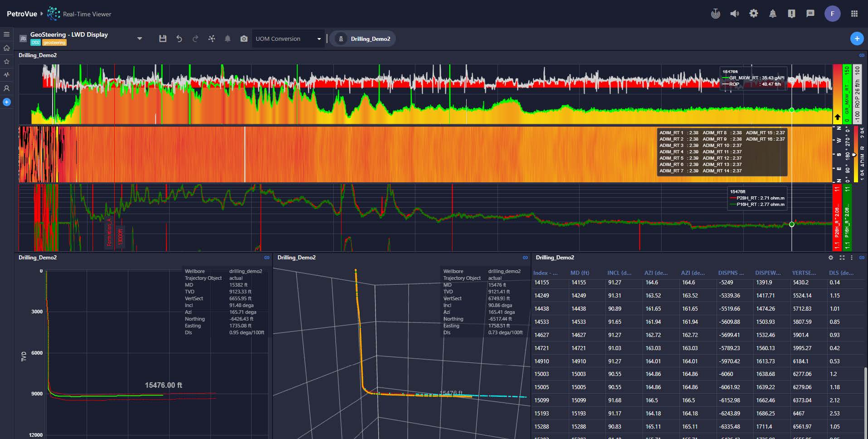Click the Undo arrow icon

tap(179, 39)
